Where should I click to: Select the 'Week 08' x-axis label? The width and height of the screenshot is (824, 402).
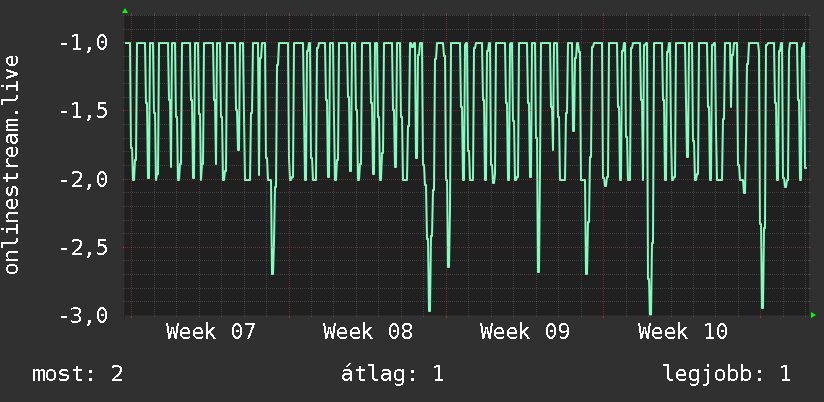coord(367,332)
